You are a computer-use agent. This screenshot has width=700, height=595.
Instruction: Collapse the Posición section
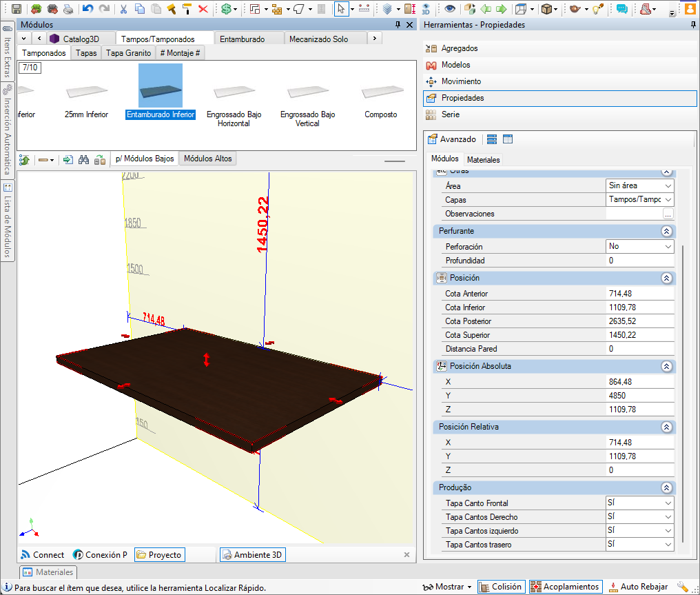click(666, 278)
